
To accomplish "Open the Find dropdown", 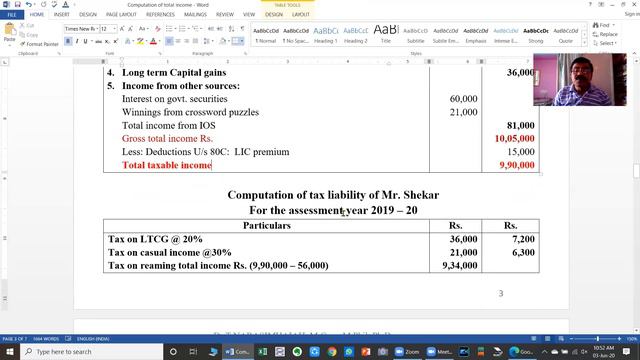I will tap(613, 25).
